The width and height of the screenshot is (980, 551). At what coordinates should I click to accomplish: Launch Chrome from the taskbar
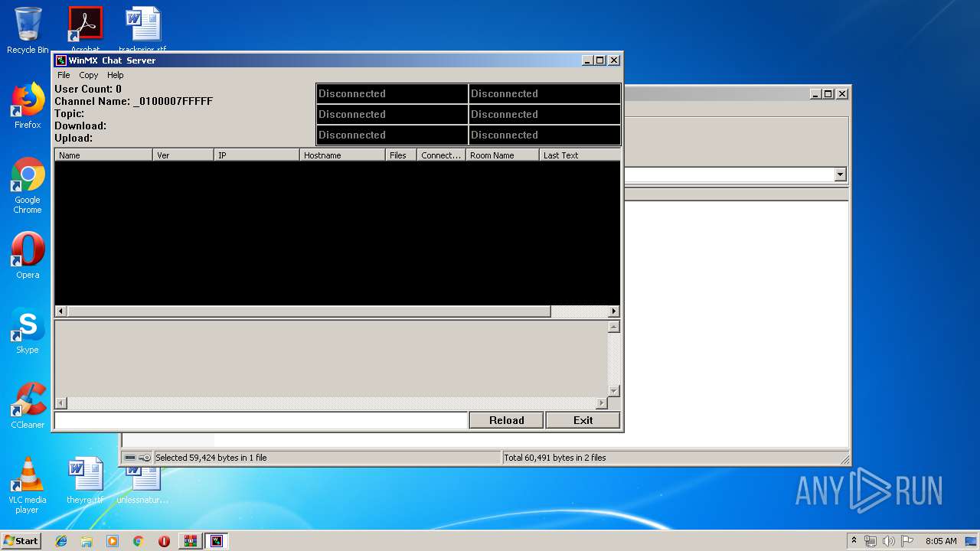click(x=138, y=541)
